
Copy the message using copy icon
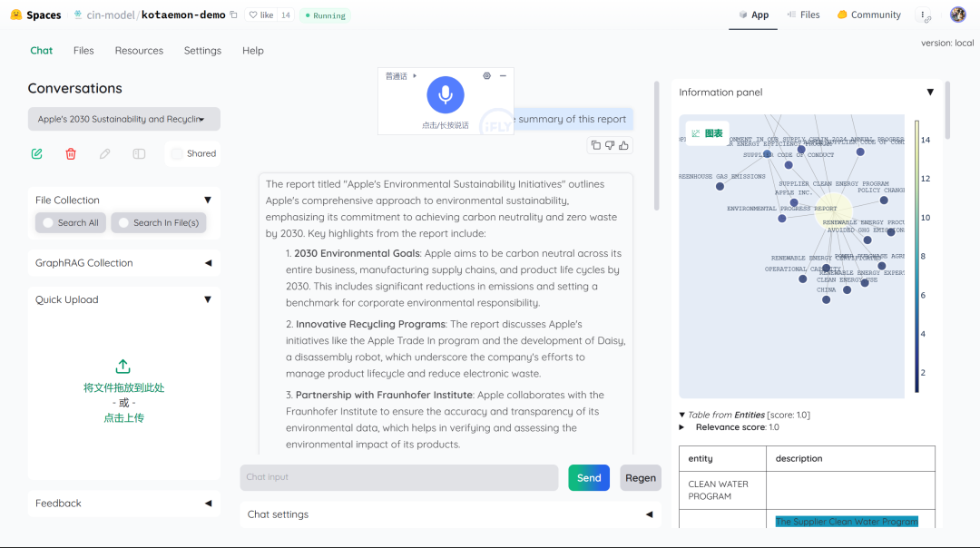(596, 145)
